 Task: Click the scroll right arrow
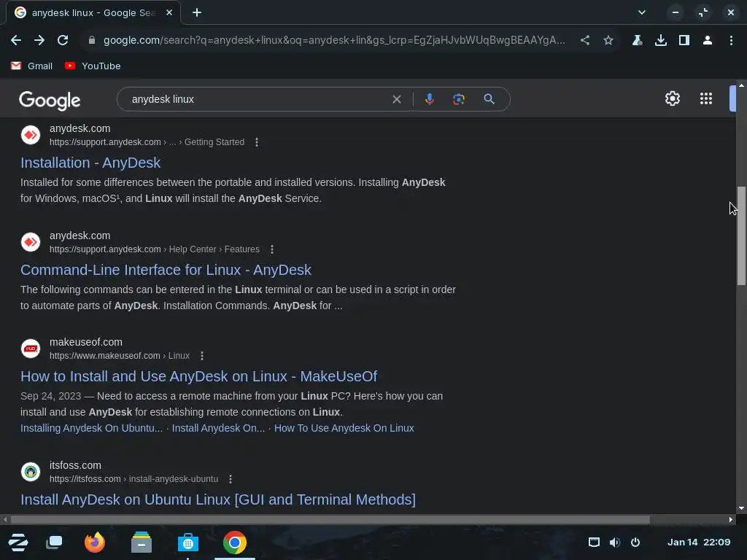click(731, 519)
